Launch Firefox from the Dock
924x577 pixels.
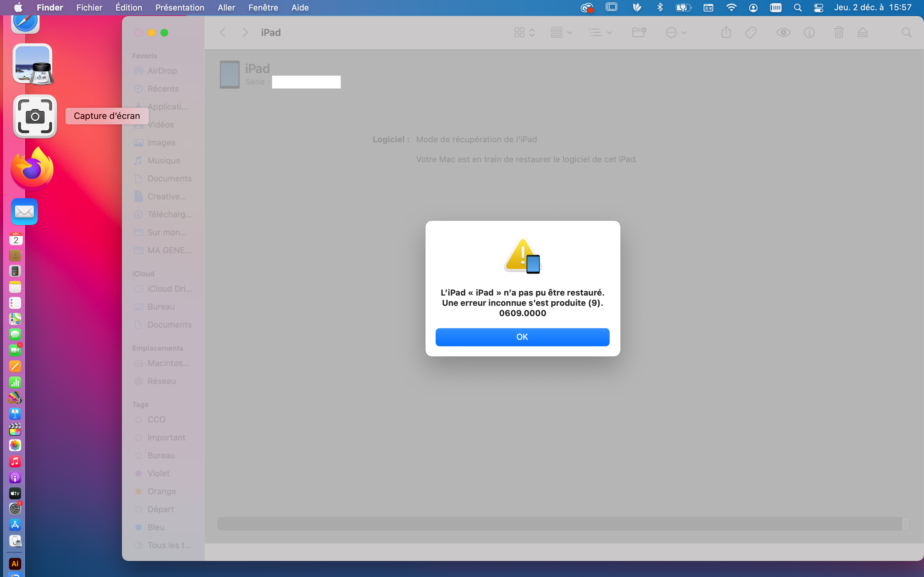(x=32, y=169)
